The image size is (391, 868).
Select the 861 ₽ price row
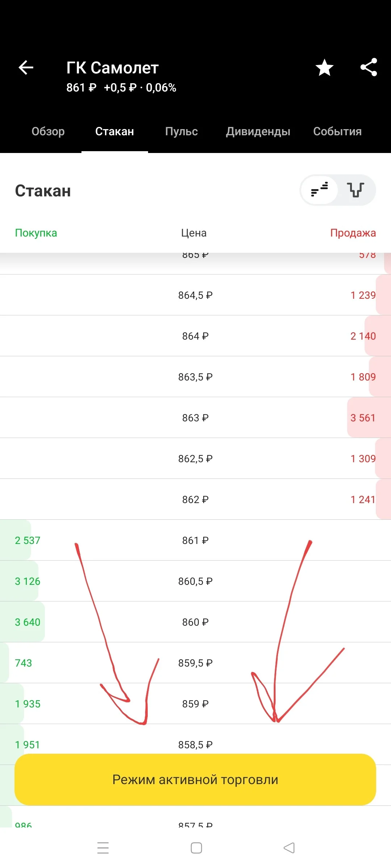click(195, 540)
